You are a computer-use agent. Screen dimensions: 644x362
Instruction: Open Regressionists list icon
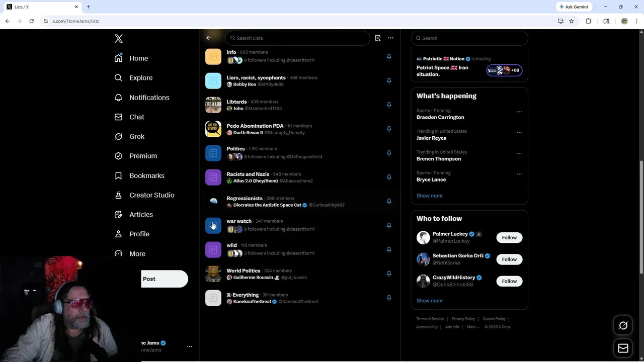point(213,201)
